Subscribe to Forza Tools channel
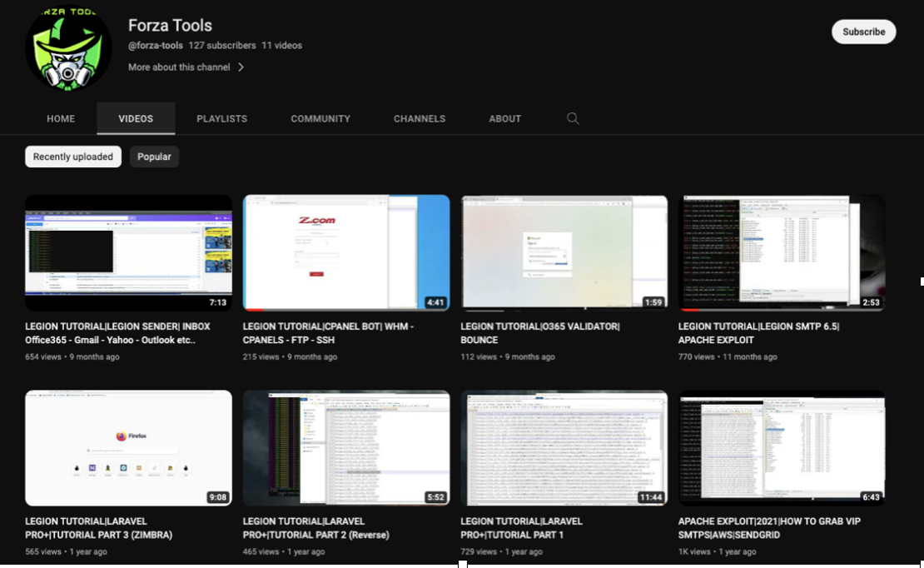Screen dimensions: 924x568 [863, 32]
